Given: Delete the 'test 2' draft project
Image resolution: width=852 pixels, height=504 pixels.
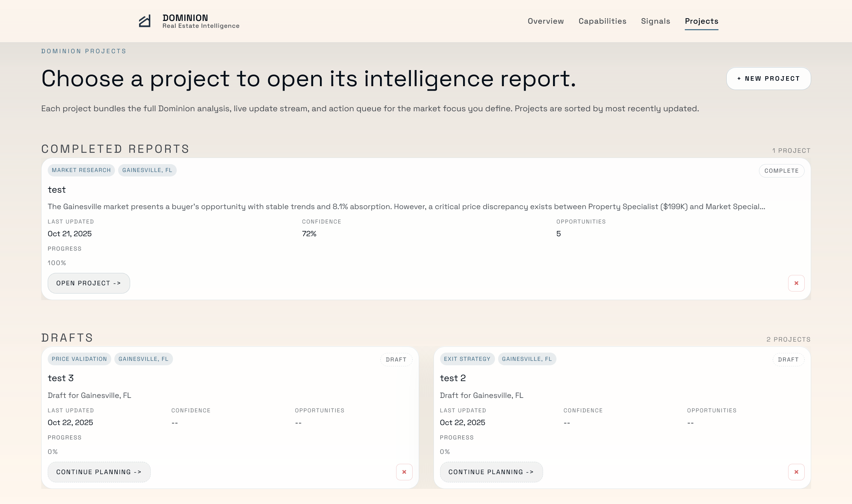Looking at the screenshot, I should (x=796, y=472).
